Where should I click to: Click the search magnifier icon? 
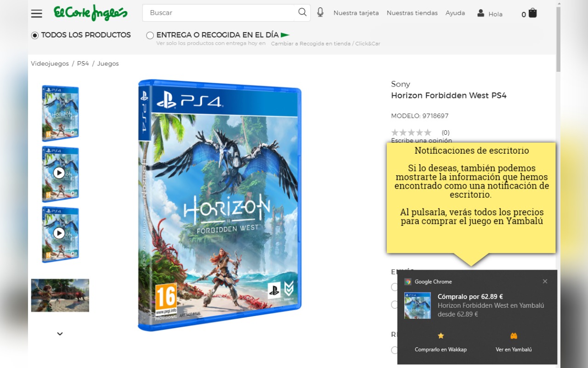(302, 12)
